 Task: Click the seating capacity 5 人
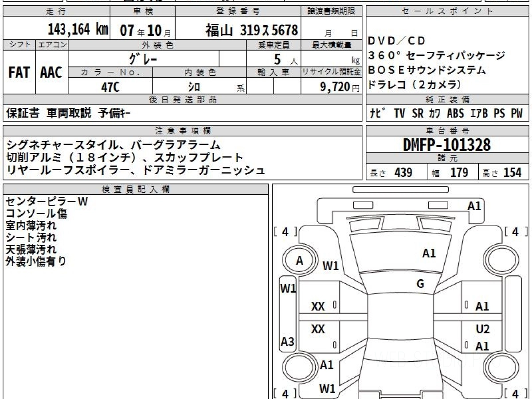(x=286, y=59)
